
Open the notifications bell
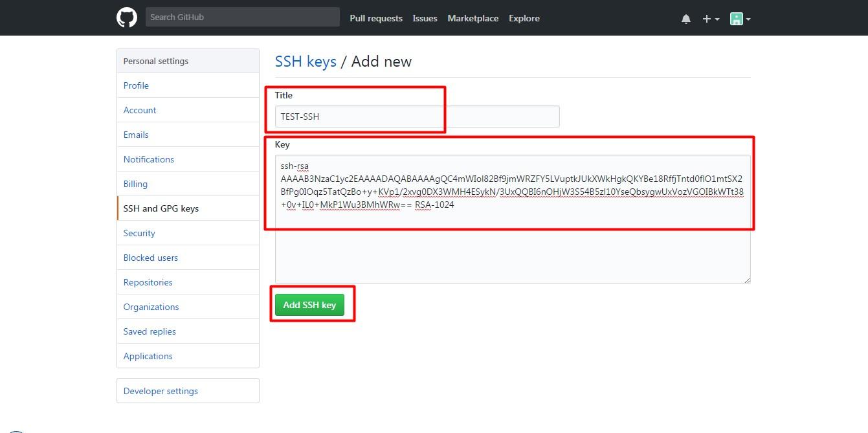coord(686,19)
